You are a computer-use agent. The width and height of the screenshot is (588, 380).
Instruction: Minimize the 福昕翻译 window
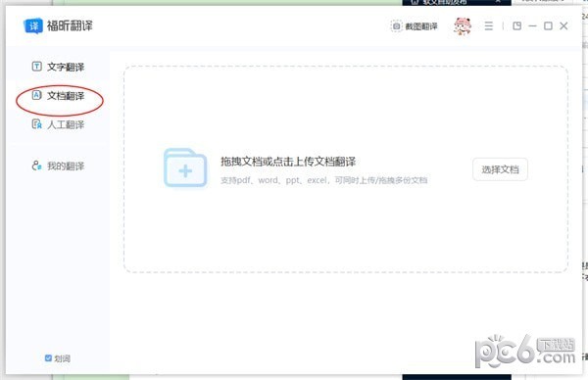(x=532, y=25)
